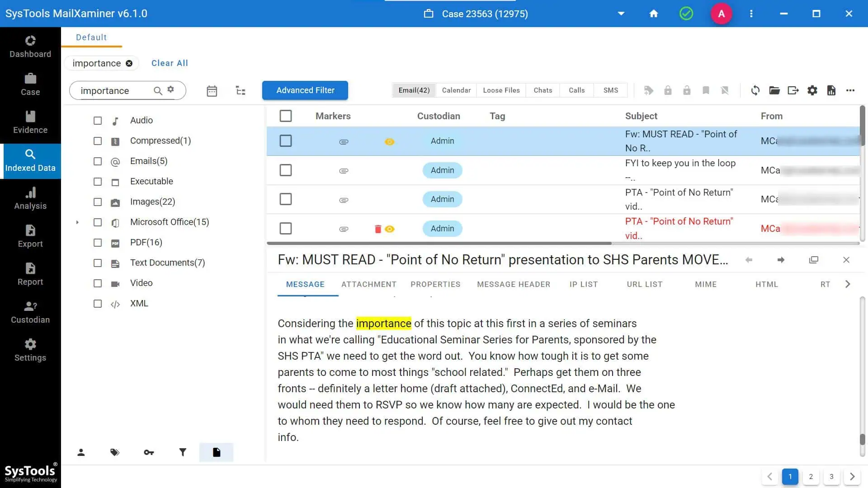This screenshot has width=868, height=488.
Task: Switch to the MESSAGE HEADER tab
Action: tap(514, 284)
